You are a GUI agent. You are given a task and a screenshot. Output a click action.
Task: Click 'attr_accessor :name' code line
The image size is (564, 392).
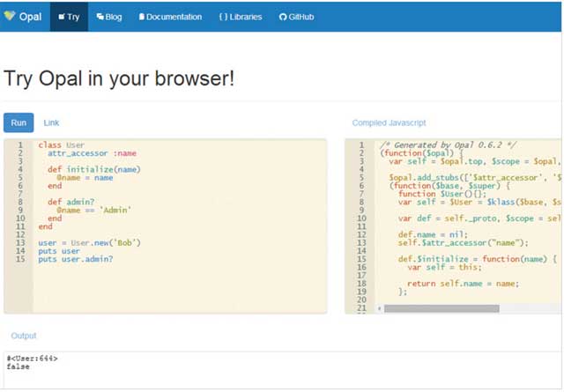point(92,153)
